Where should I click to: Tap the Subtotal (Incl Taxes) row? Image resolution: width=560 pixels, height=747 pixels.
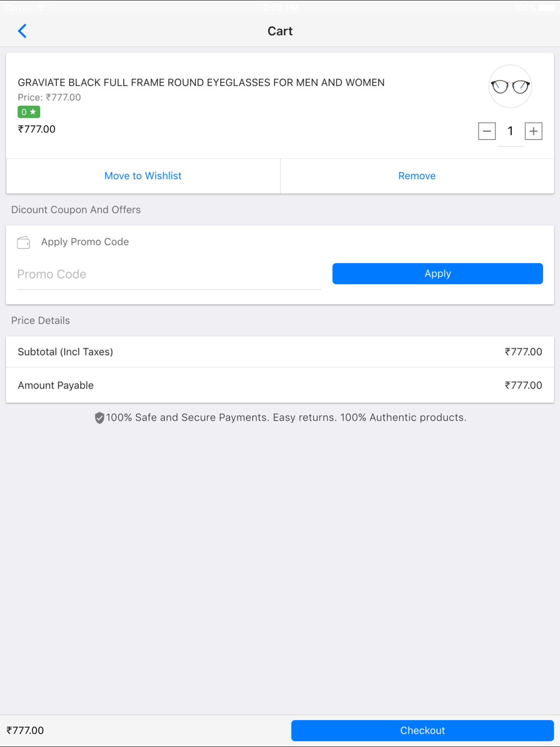tap(279, 352)
